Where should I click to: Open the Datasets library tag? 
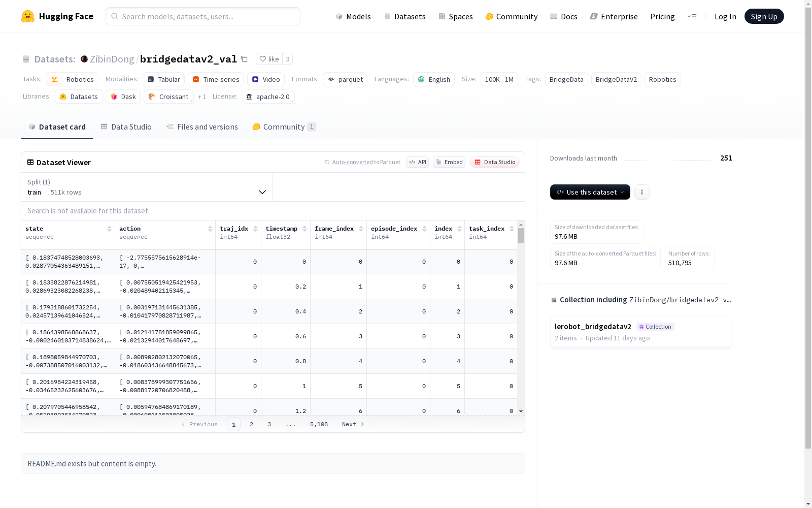click(79, 97)
